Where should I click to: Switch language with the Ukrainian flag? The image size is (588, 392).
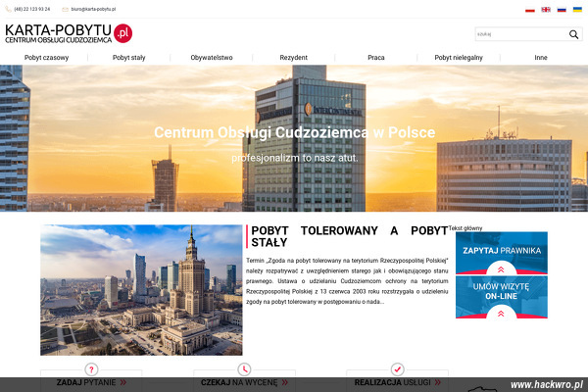[x=577, y=10]
